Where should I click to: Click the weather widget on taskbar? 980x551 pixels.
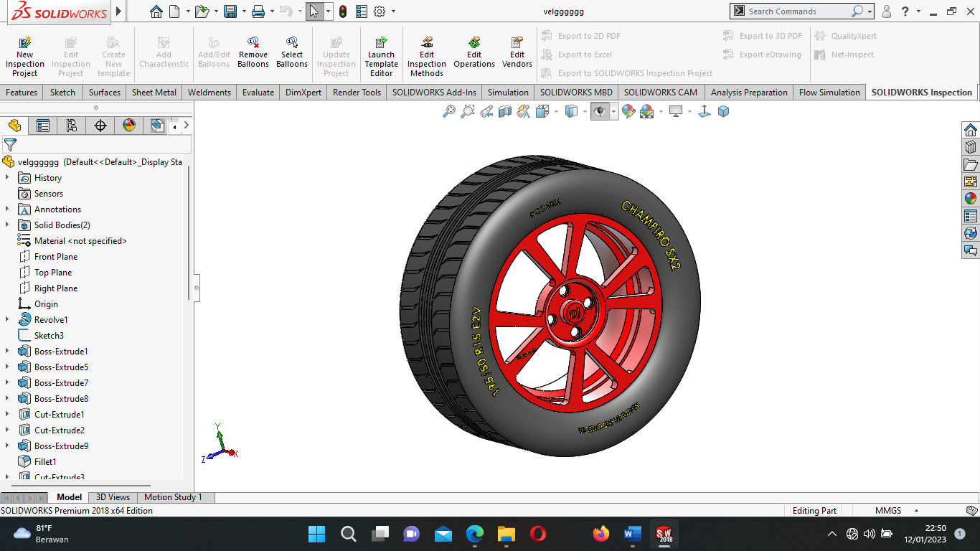click(x=42, y=534)
